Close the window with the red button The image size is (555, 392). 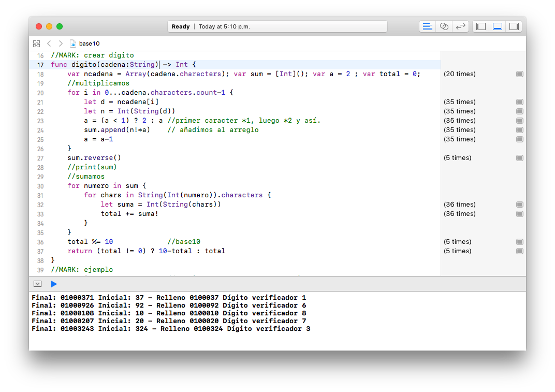pyautogui.click(x=39, y=26)
